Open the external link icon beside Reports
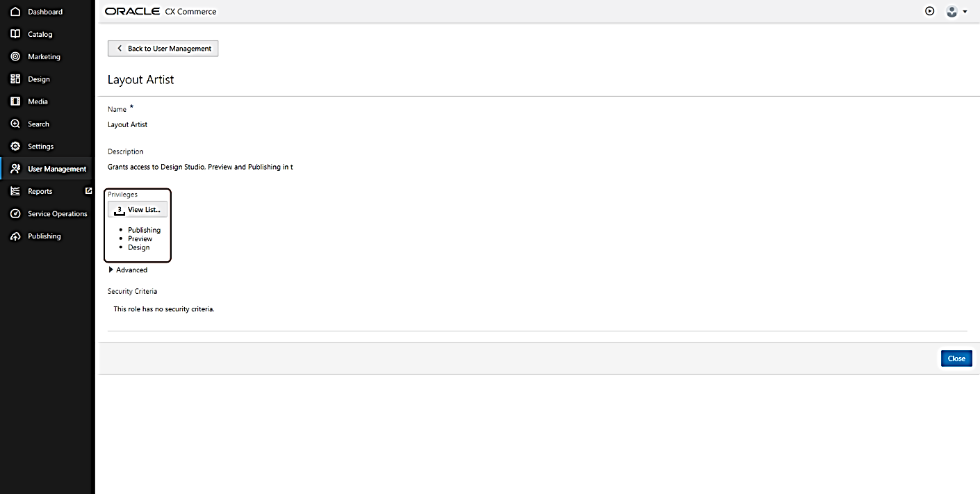 (x=88, y=190)
